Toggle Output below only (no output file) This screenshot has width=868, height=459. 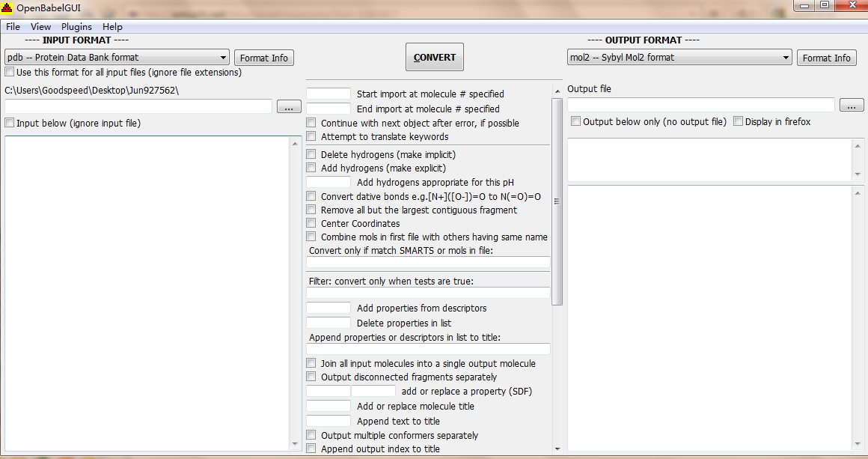click(x=575, y=121)
